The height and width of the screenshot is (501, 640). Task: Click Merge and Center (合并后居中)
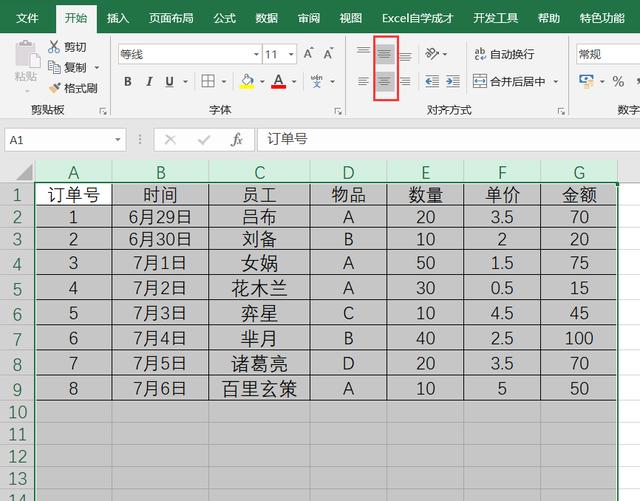point(509,81)
